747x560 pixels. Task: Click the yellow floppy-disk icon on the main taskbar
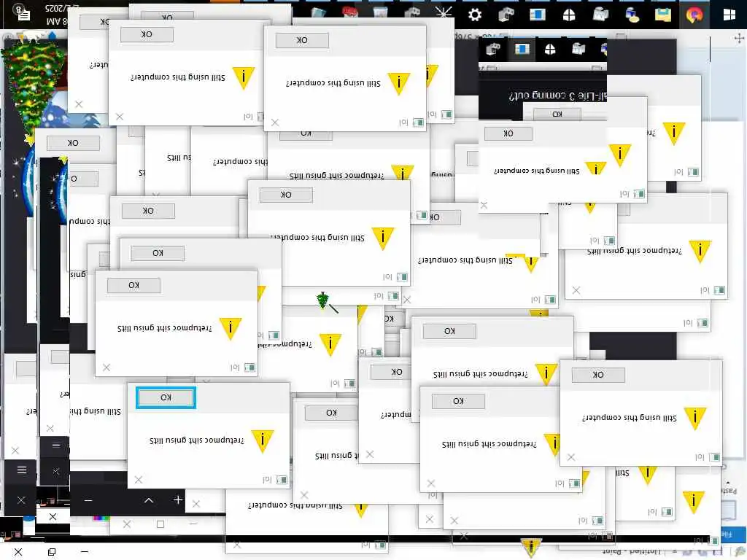pos(662,15)
